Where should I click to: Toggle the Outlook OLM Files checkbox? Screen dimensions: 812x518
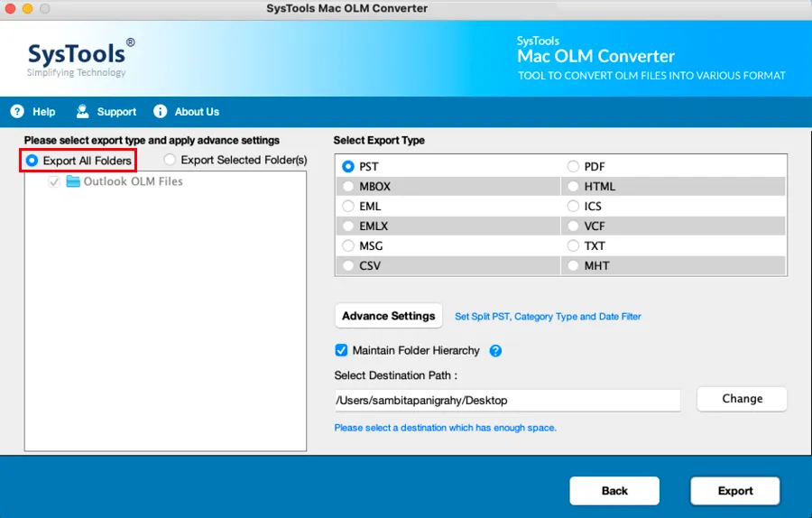[x=54, y=181]
